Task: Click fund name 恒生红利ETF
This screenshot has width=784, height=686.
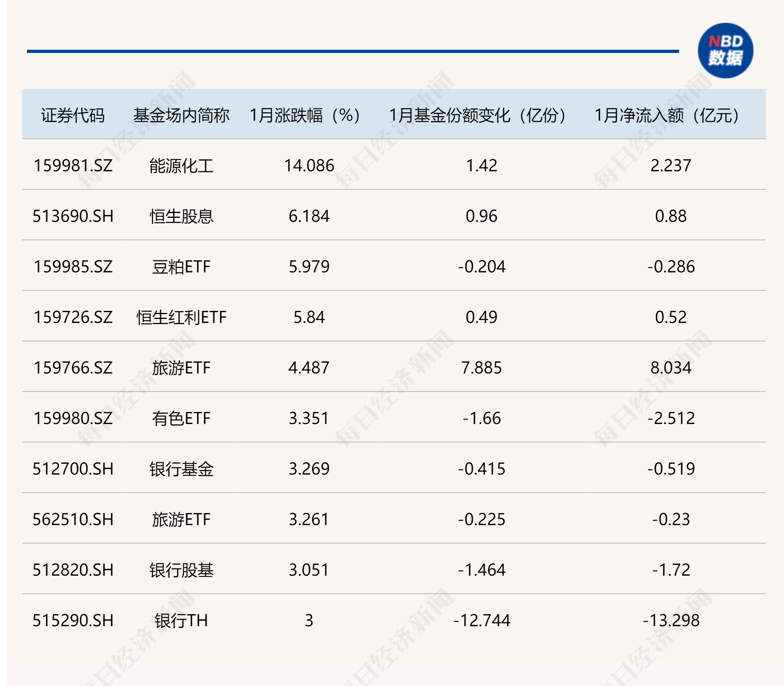Action: tap(181, 317)
